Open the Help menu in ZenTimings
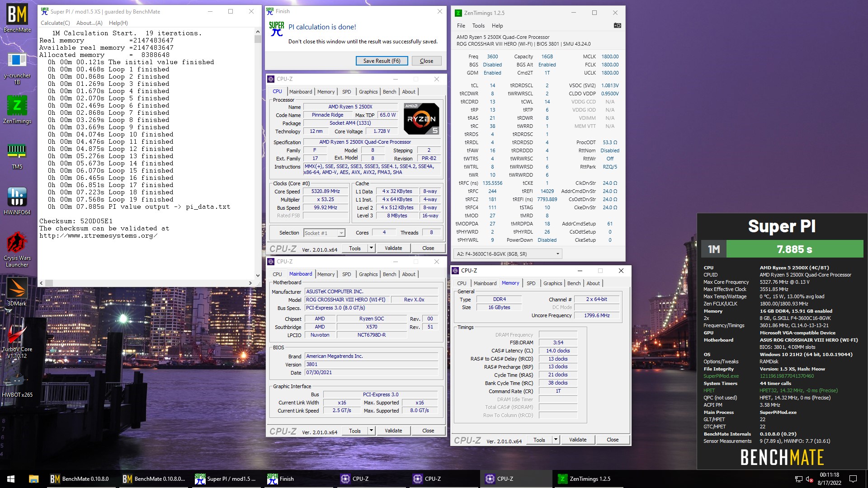The height and width of the screenshot is (488, 868). (497, 26)
